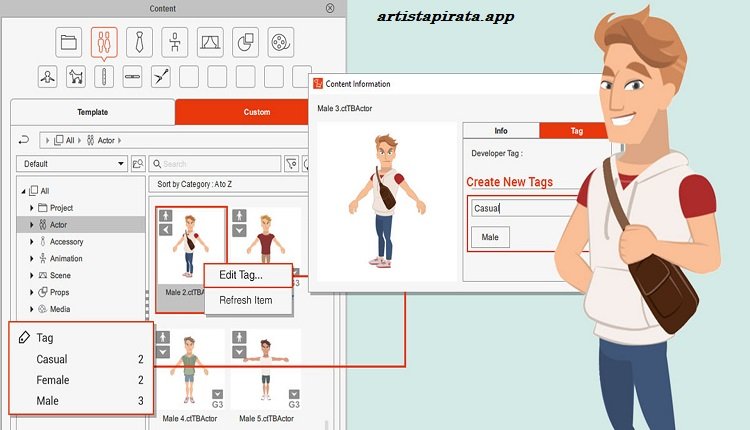Close the Content panel
750x430 pixels.
point(330,8)
